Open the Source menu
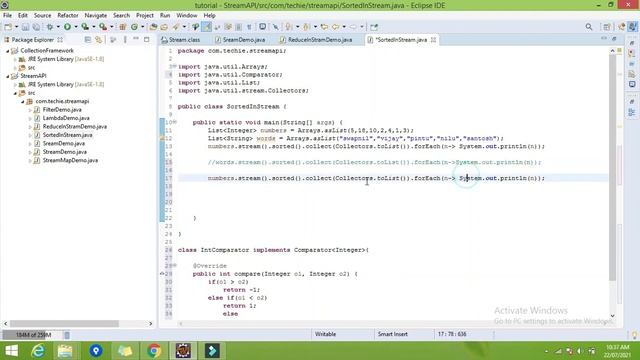 click(x=42, y=16)
